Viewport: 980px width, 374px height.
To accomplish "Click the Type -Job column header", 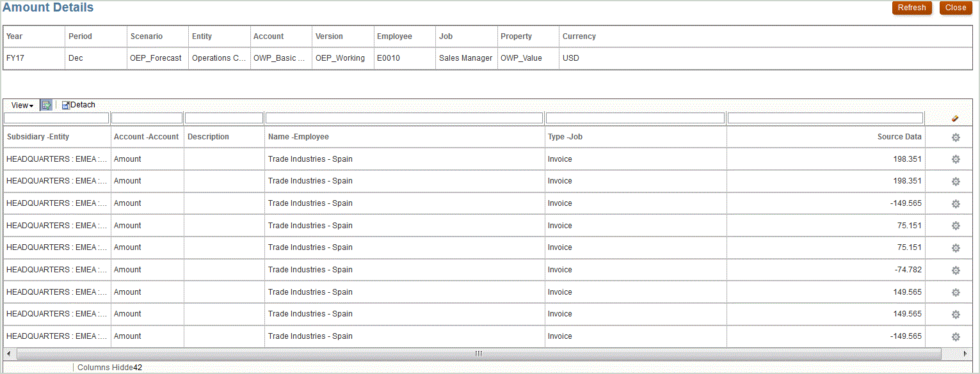I will tap(563, 137).
